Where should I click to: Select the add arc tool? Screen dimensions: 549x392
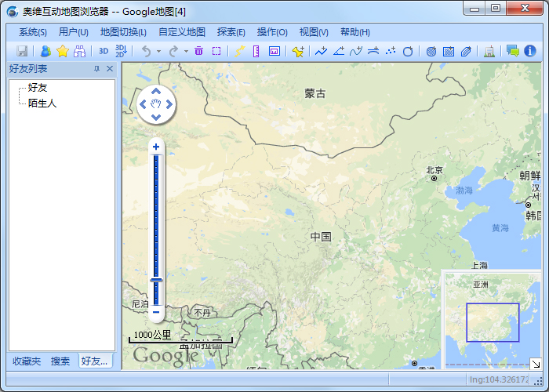click(x=373, y=51)
